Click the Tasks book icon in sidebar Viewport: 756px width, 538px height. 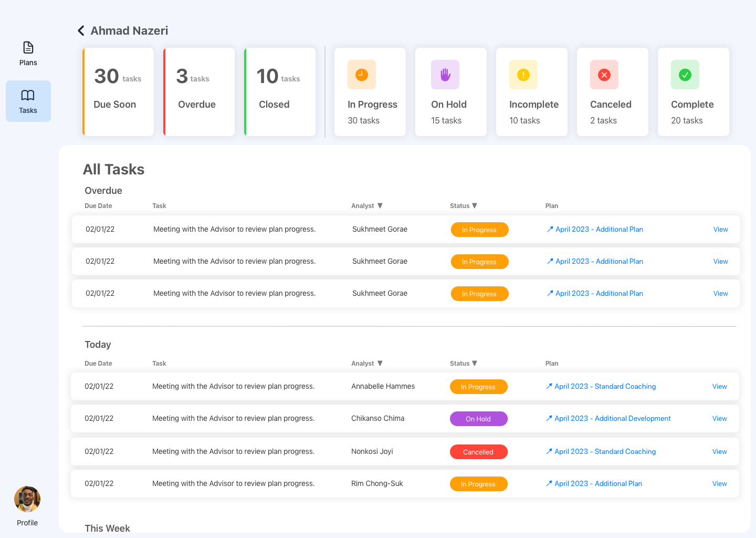(28, 95)
